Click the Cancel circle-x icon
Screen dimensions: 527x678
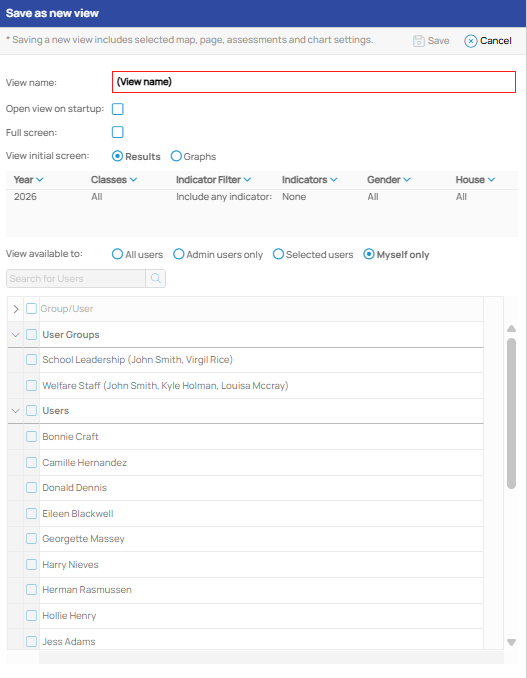[470, 41]
